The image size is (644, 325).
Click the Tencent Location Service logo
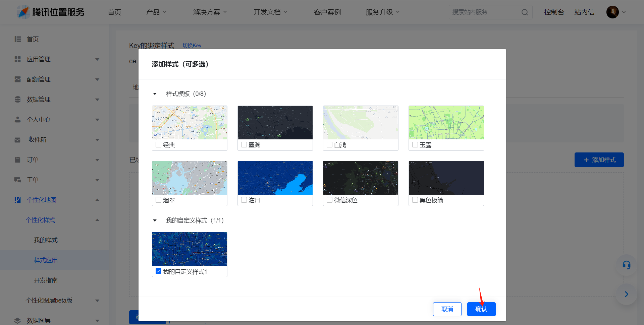[x=51, y=12]
